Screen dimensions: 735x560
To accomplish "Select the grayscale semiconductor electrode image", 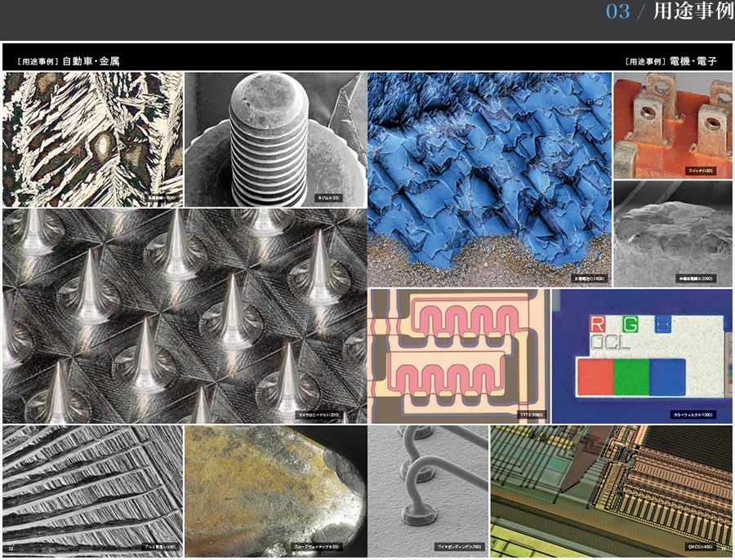I will coord(673,233).
